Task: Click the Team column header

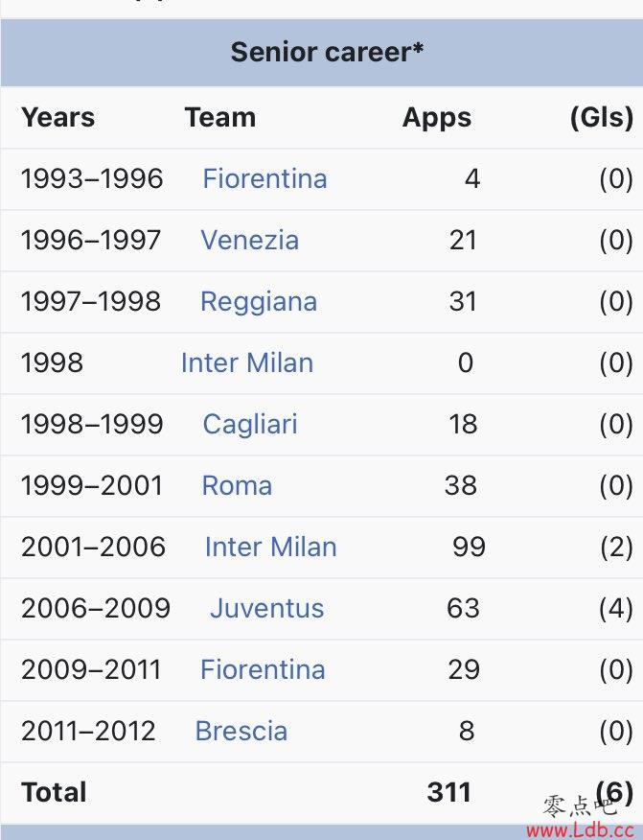Action: click(220, 117)
